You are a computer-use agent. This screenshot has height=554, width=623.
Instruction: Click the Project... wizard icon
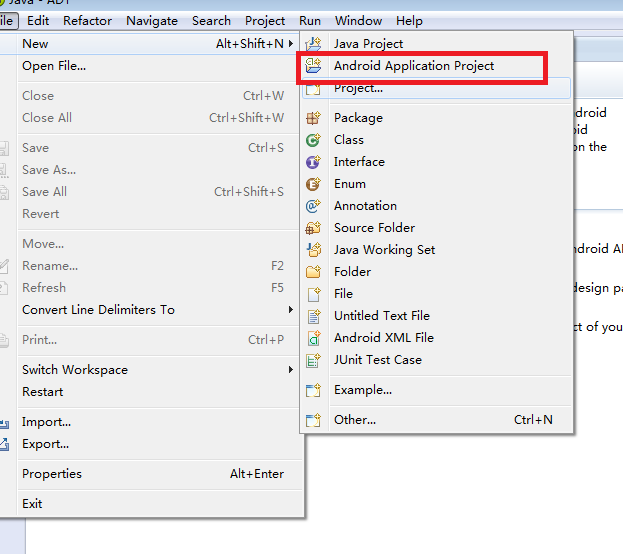[x=313, y=89]
